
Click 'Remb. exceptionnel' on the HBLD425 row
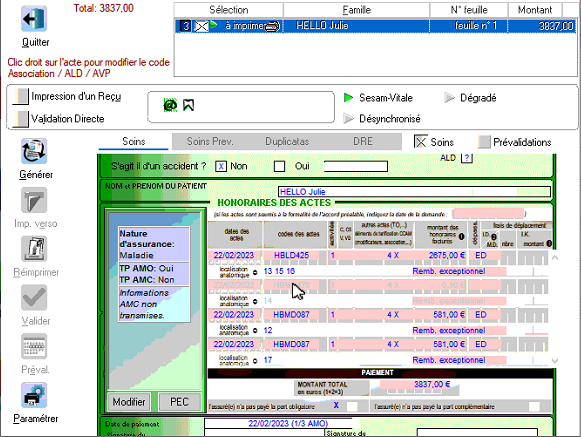[449, 271]
